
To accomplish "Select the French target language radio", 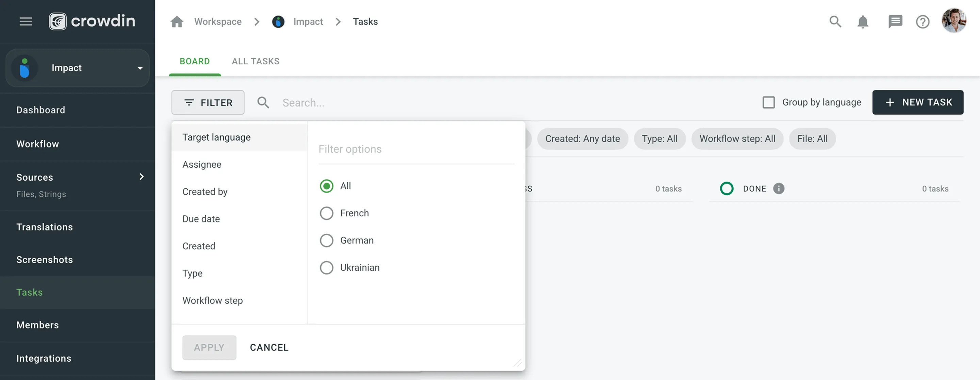I will [326, 213].
